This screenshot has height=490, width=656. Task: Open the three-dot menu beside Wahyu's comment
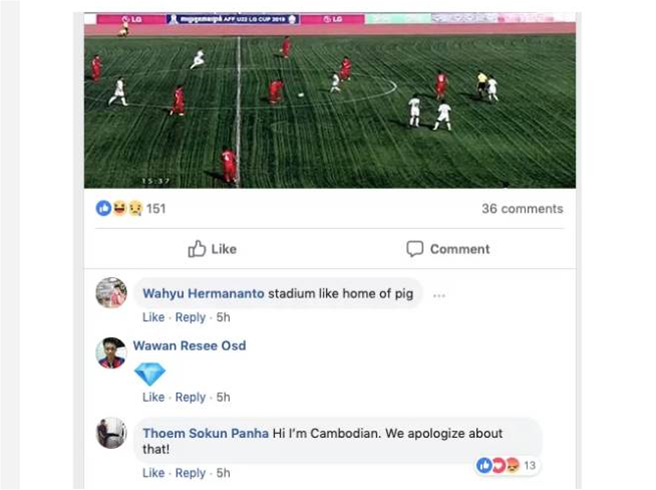coord(439,296)
